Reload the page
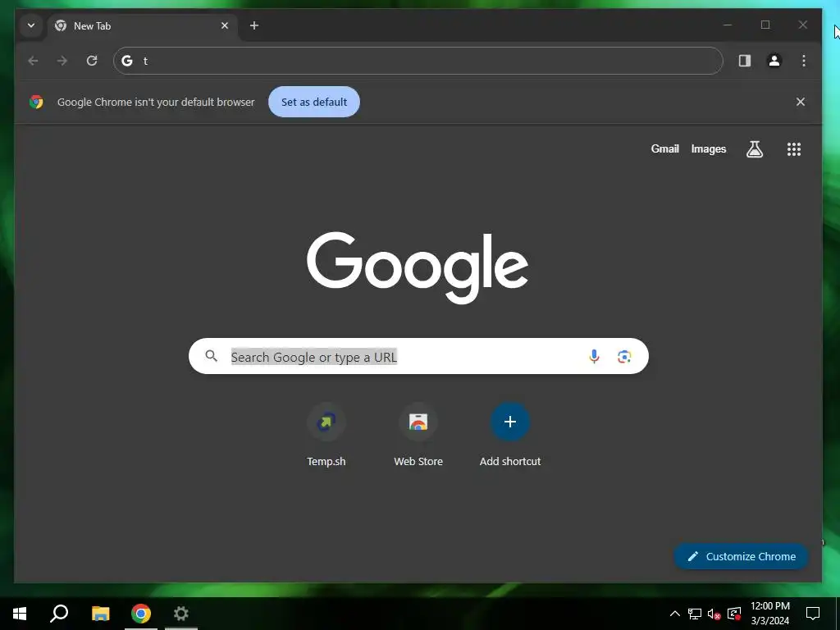 click(92, 61)
